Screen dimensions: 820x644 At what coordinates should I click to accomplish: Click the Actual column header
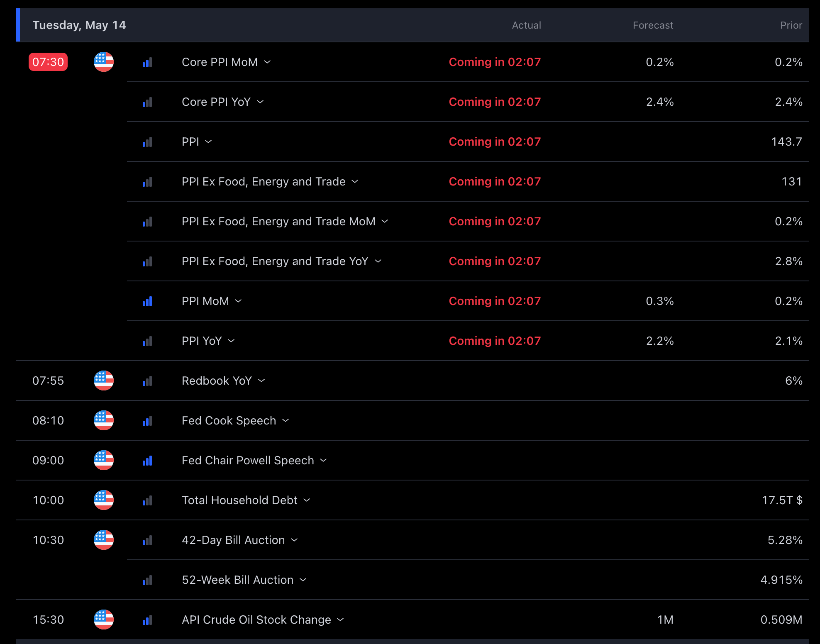tap(526, 25)
